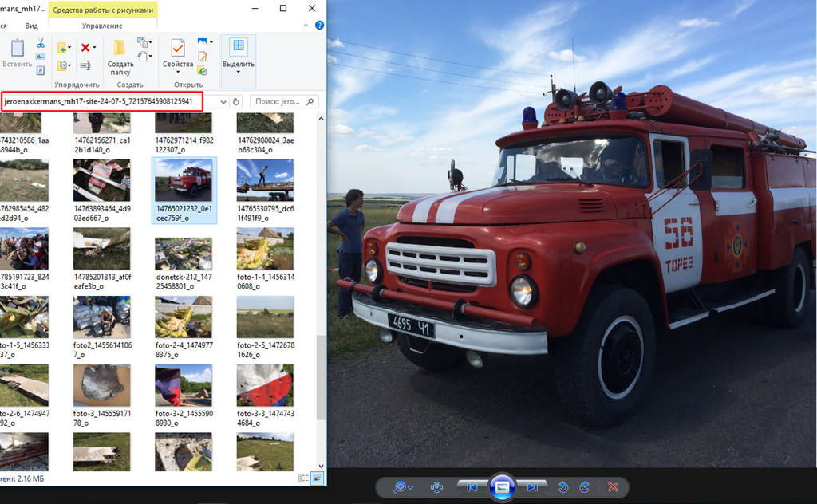
Task: Click the red X Delete icon
Action: pyautogui.click(x=85, y=48)
